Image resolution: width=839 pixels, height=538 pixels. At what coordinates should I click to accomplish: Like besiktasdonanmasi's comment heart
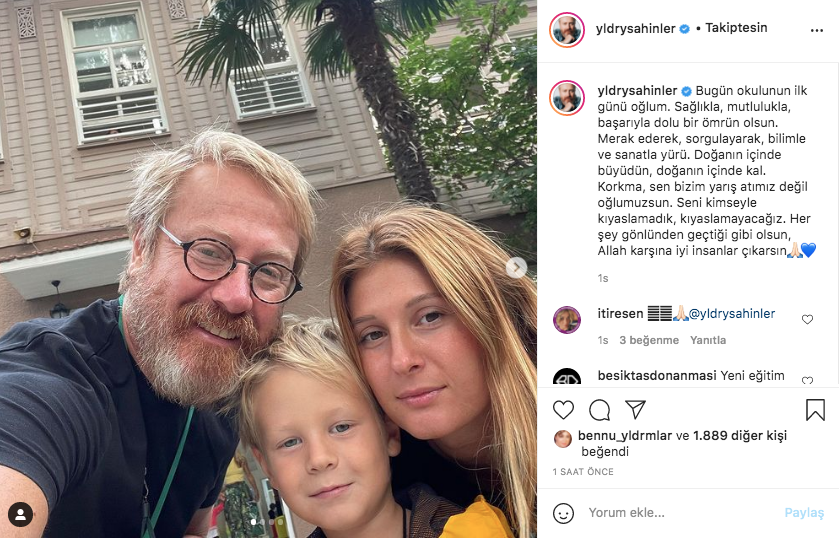coord(807,380)
